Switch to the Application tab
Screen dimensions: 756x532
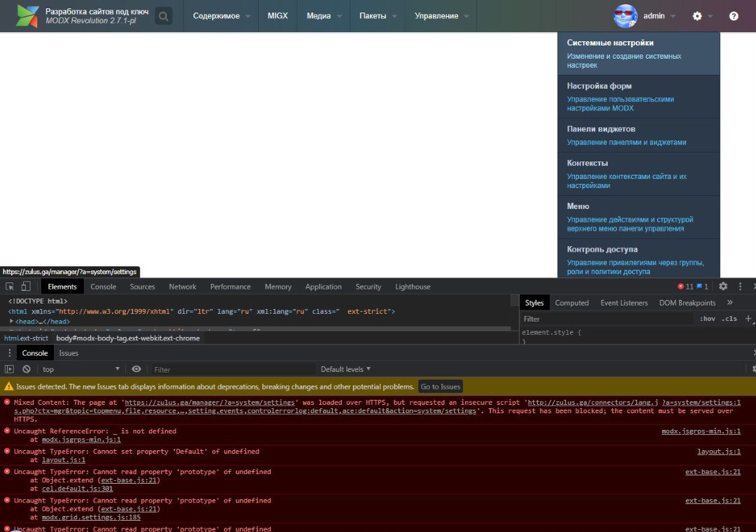click(x=324, y=286)
